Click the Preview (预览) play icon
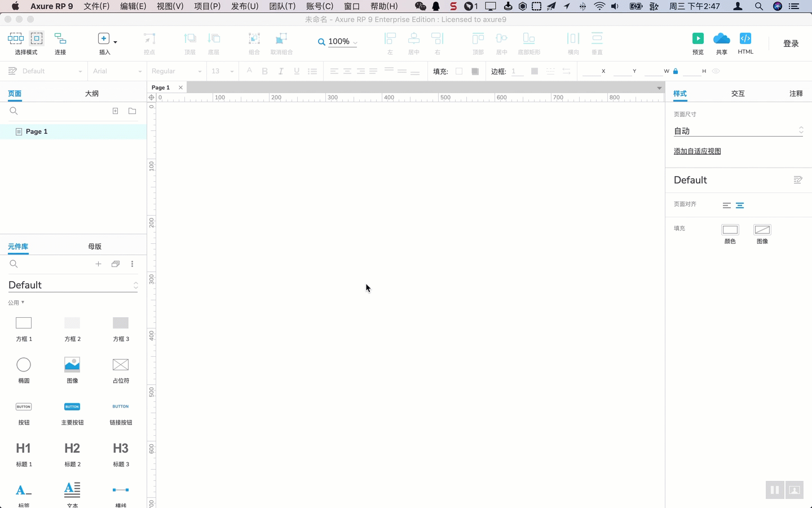812x508 pixels. click(698, 38)
